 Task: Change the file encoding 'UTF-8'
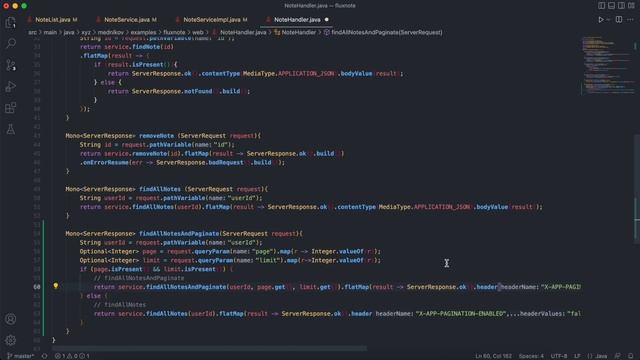[x=559, y=356]
